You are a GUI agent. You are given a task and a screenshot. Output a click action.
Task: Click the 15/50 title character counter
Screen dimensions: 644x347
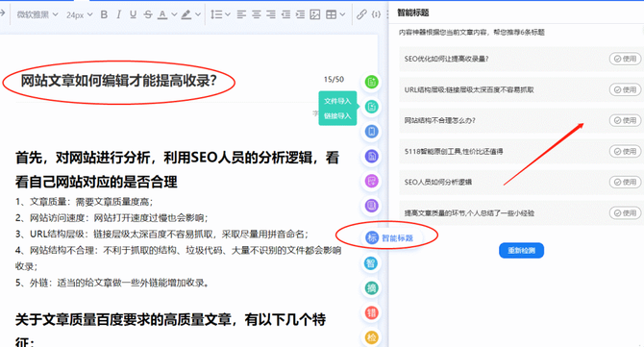coord(334,79)
